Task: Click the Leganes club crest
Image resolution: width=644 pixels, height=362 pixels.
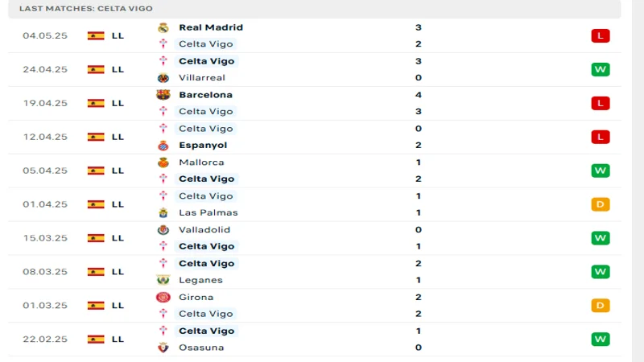Action: [x=163, y=281]
